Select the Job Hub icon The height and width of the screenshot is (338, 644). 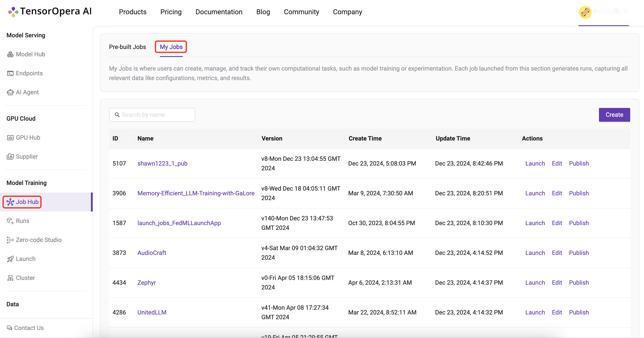click(10, 202)
